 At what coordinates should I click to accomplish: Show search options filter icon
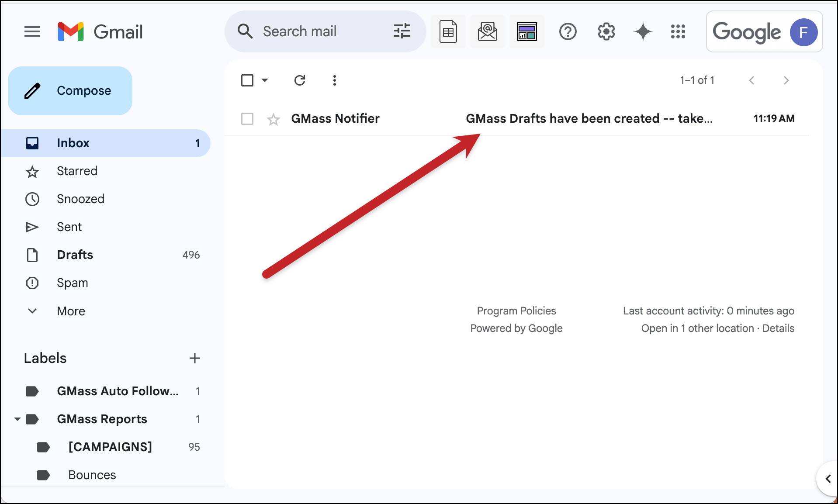[x=402, y=31]
